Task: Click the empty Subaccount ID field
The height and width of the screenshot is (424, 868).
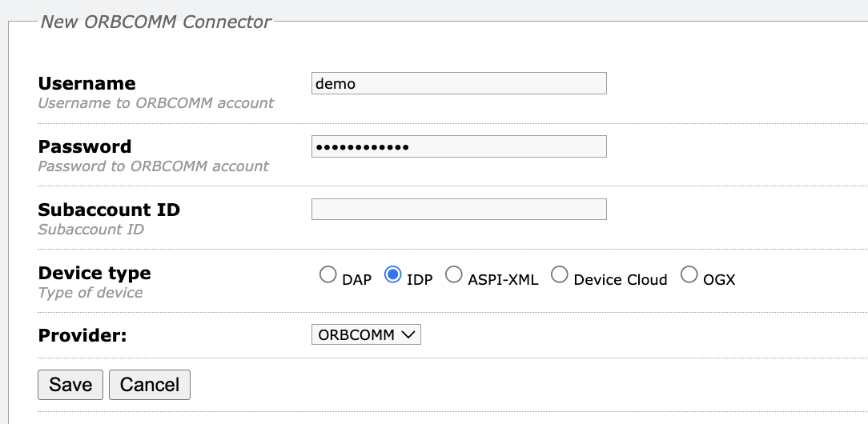Action: (x=459, y=210)
